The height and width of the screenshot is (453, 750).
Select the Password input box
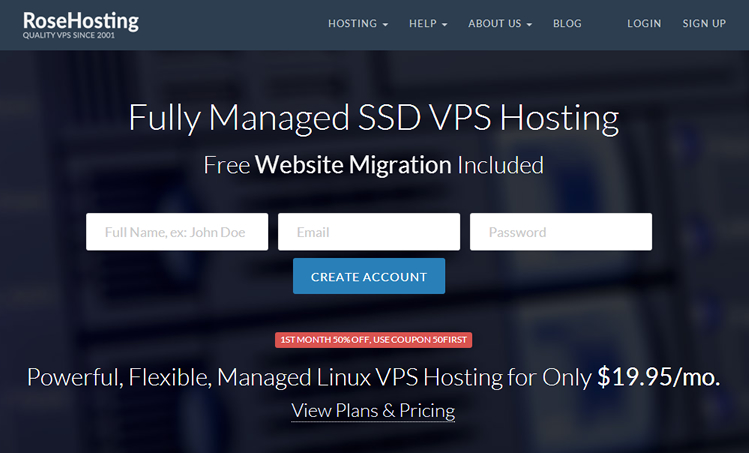pos(561,232)
